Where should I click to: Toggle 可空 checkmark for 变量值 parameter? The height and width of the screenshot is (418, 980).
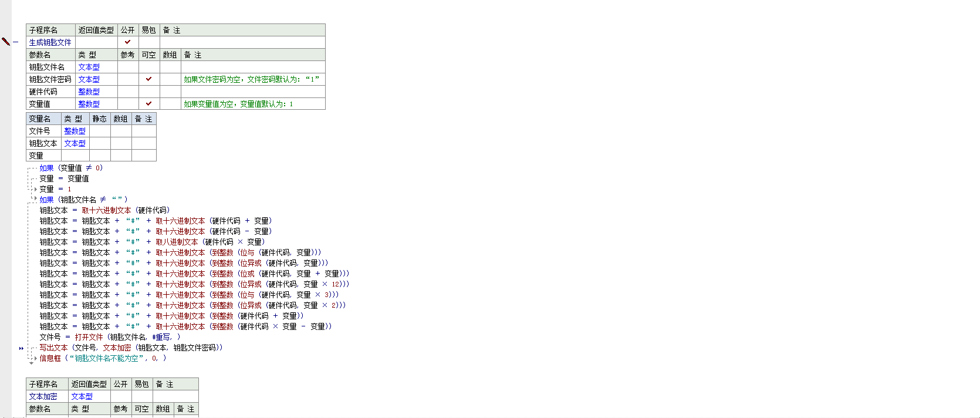coord(148,104)
